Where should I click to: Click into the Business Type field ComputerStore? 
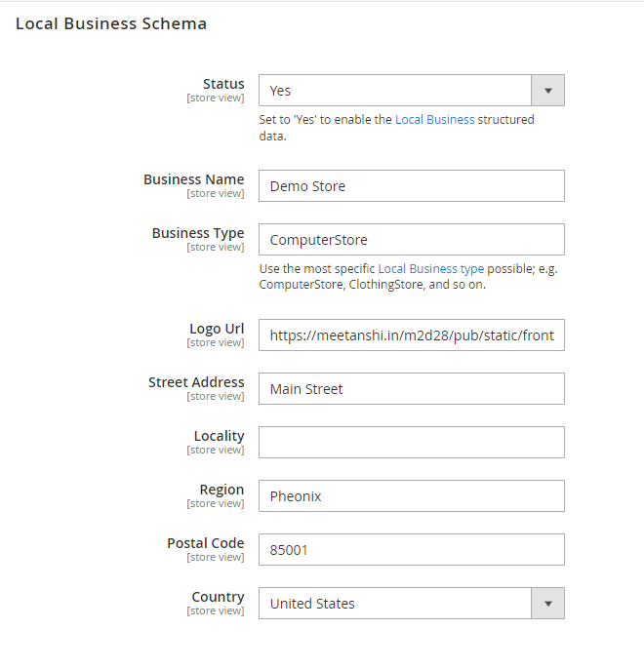pyautogui.click(x=412, y=239)
